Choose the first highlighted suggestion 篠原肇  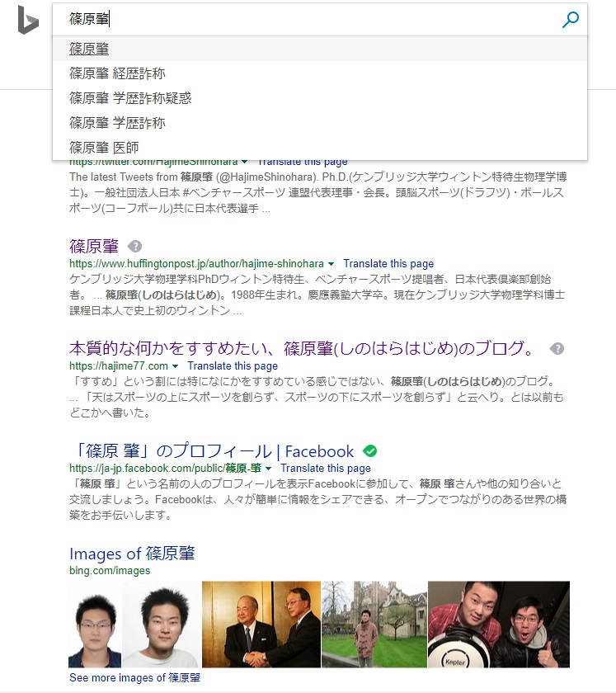coord(320,49)
